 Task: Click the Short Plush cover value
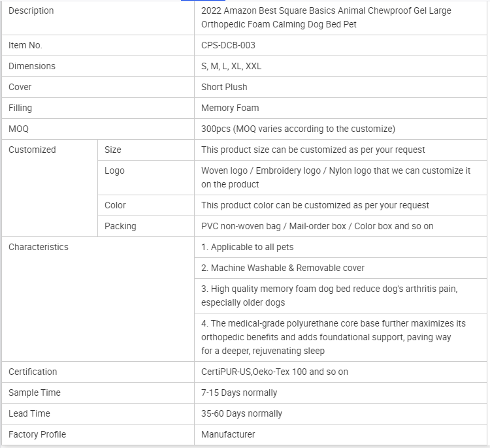[x=224, y=88]
